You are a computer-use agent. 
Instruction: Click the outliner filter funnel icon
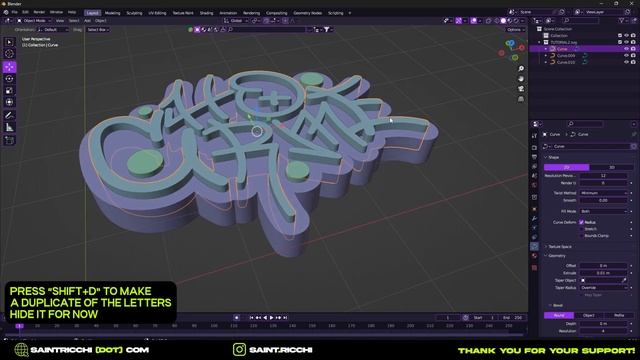pyautogui.click(x=621, y=20)
